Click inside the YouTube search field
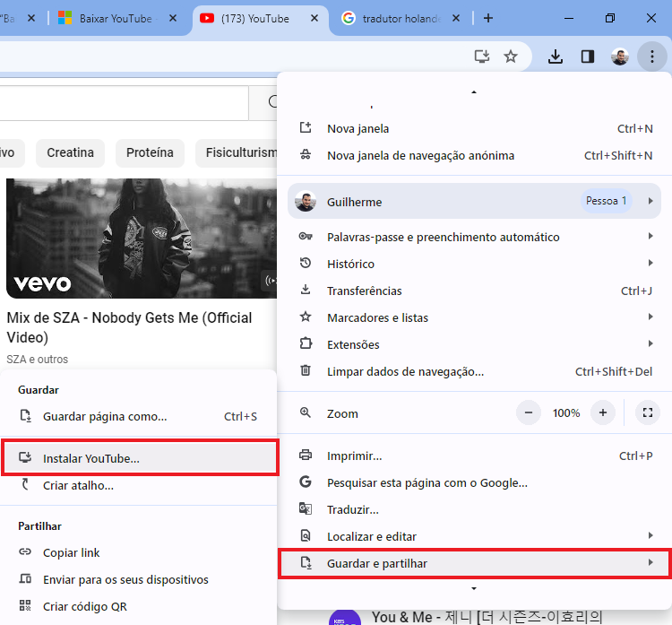Image resolution: width=672 pixels, height=625 pixels. [124, 103]
